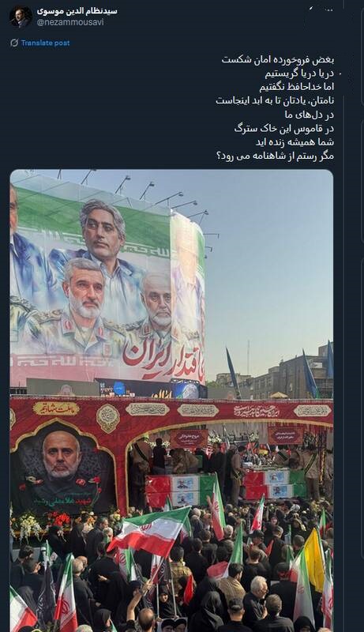Click the tweet line شما همیشه زنده اید

(x=295, y=142)
